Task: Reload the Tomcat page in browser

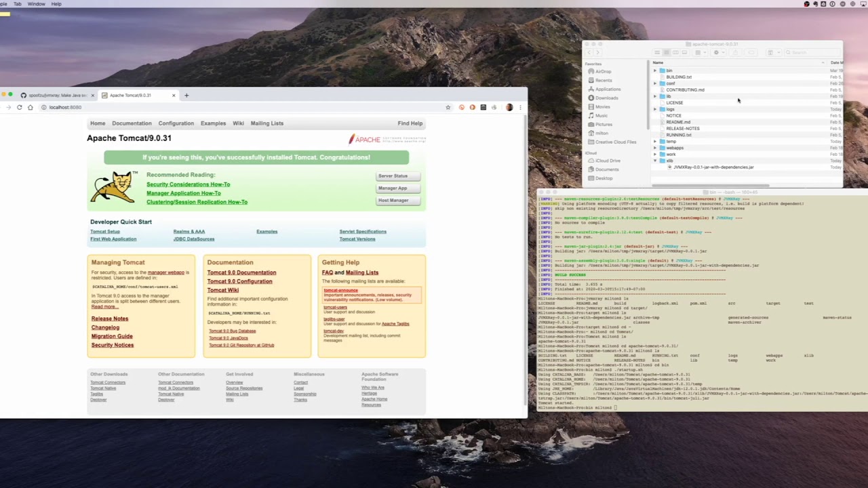Action: (19, 107)
